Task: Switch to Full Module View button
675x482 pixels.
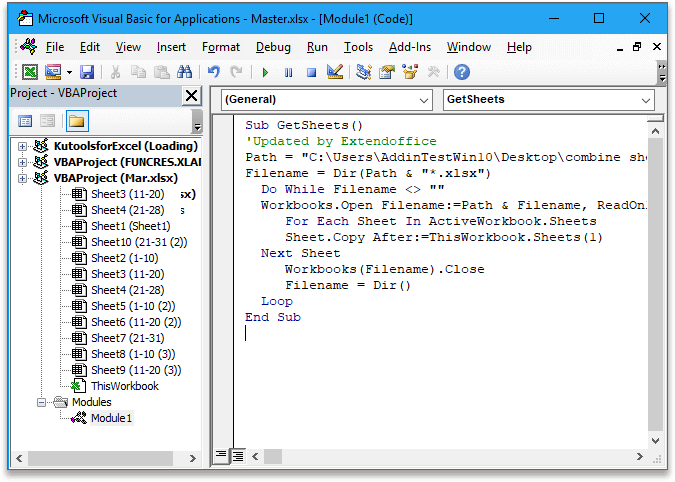Action: (x=238, y=456)
